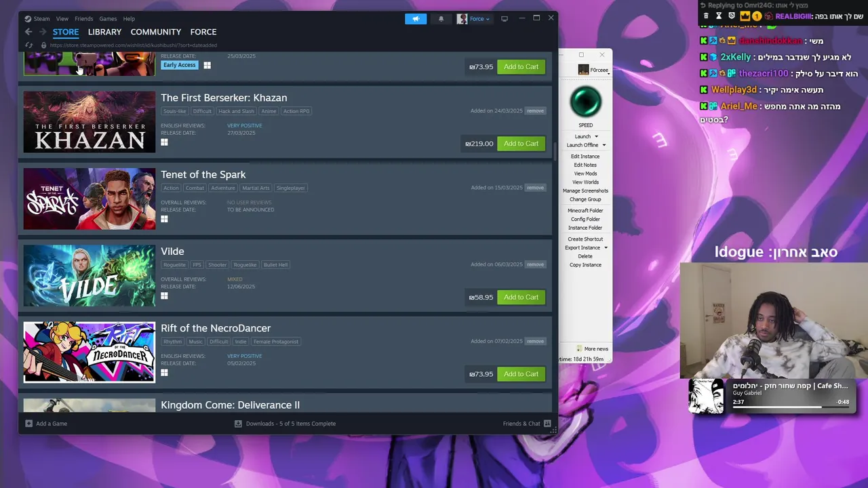
Task: Remove Rift of the NecroDancer from wishlist
Action: coord(535,341)
